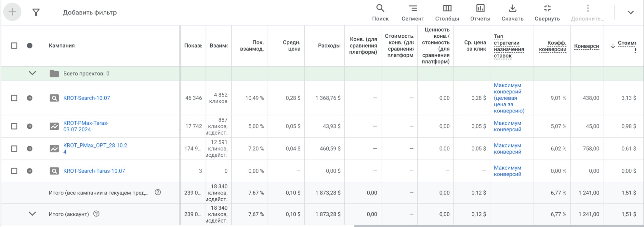Open the Поиск search tool
Screen dimensions: 644x227
pyautogui.click(x=380, y=13)
